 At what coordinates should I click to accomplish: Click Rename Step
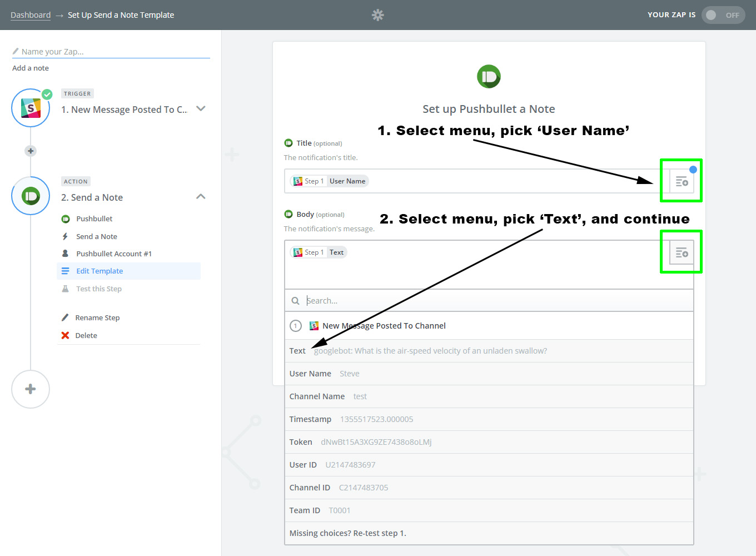point(97,318)
